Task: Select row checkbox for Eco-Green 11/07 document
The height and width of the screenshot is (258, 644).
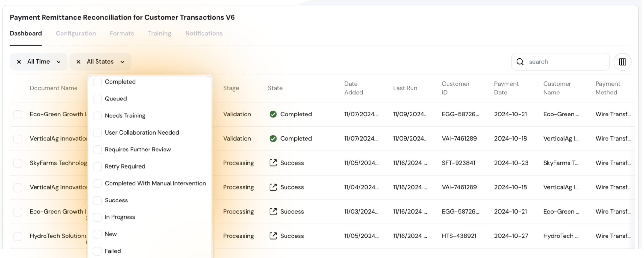Action: click(x=18, y=115)
